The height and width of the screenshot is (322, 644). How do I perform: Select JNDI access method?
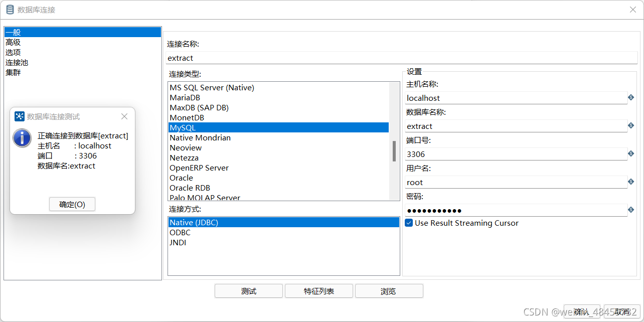tap(283, 242)
